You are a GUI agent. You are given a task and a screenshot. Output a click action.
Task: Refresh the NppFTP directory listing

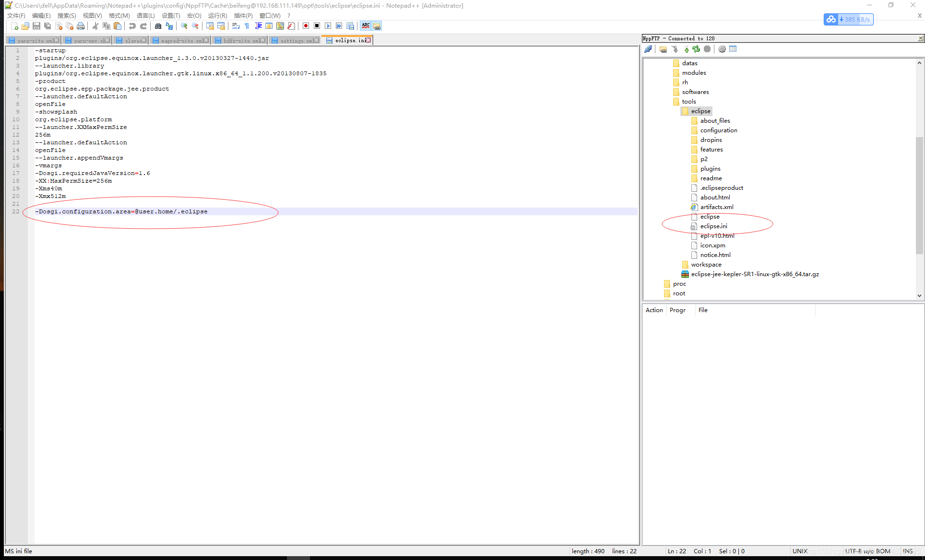[x=696, y=49]
